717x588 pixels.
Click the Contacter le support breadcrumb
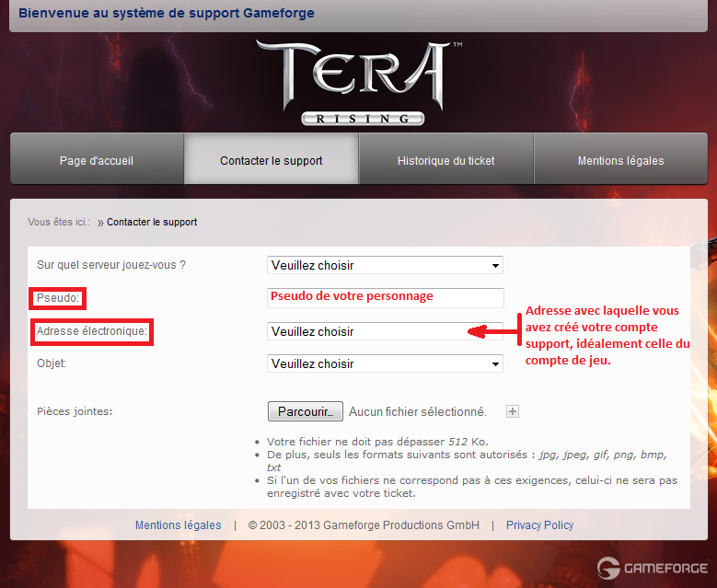(152, 222)
